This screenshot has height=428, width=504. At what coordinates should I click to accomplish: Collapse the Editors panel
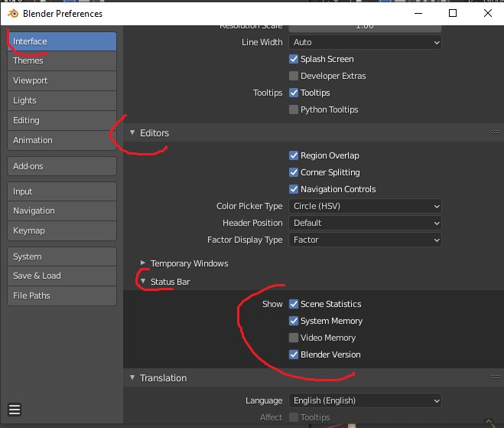(x=132, y=132)
